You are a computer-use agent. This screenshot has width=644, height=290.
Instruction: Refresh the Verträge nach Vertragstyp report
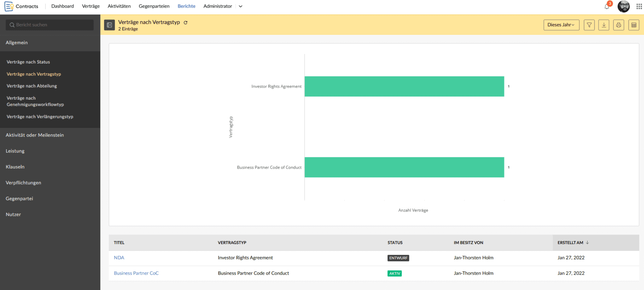click(186, 23)
